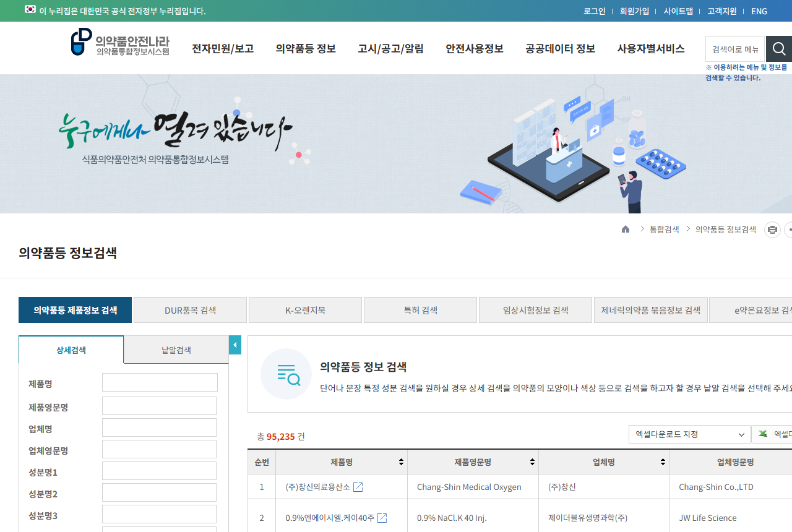
Task: Open external link icon for 0.9%엔에이시엘.케이40주
Action: tap(382, 518)
